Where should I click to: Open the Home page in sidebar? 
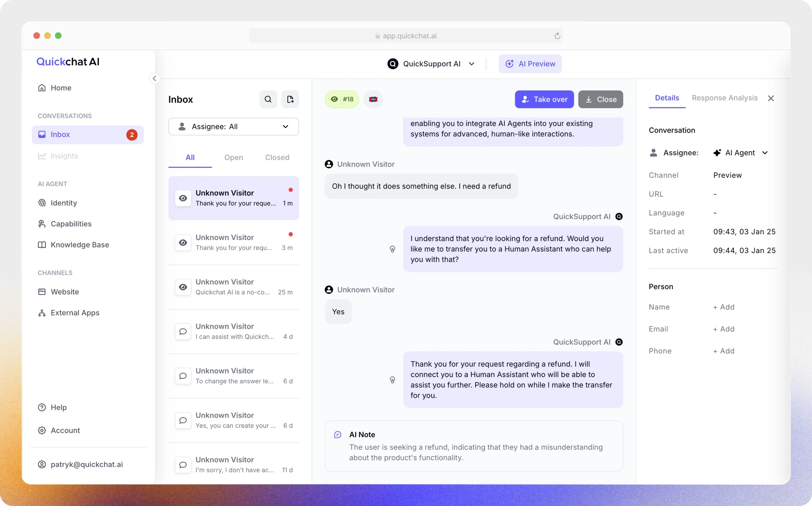[54, 88]
